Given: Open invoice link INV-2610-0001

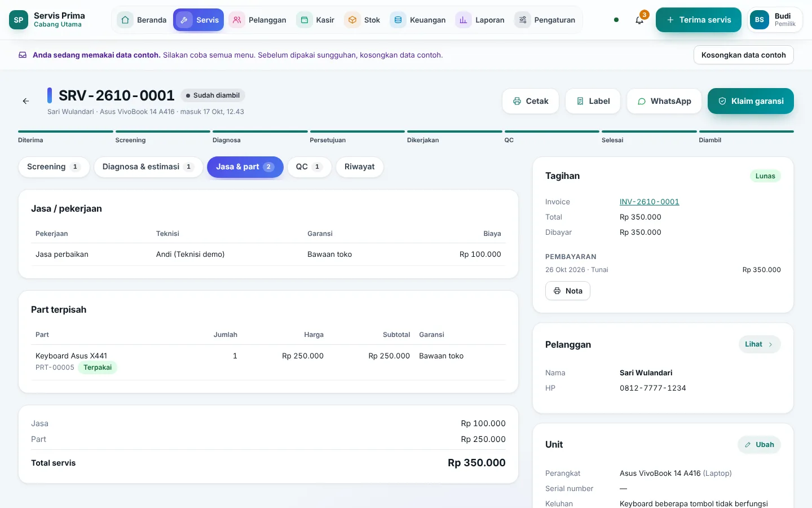Looking at the screenshot, I should [650, 202].
